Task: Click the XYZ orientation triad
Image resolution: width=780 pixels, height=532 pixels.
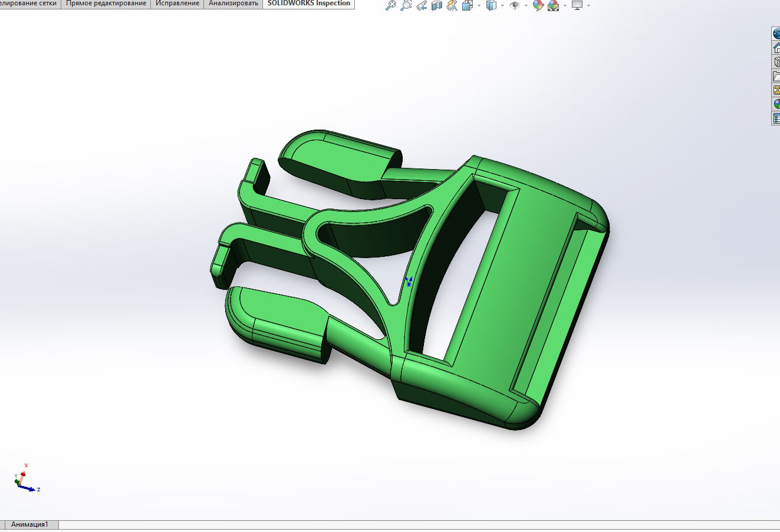Action: [26, 478]
